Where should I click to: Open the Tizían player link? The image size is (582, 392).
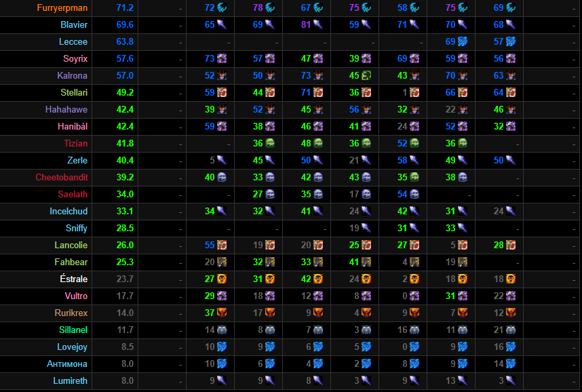pos(76,143)
